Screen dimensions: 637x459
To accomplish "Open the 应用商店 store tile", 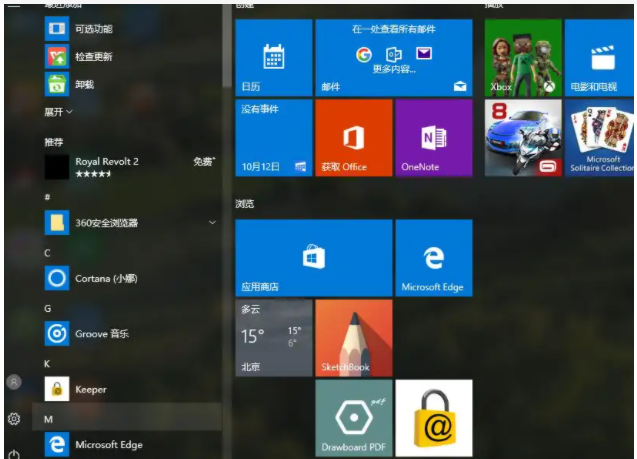I will pos(314,258).
